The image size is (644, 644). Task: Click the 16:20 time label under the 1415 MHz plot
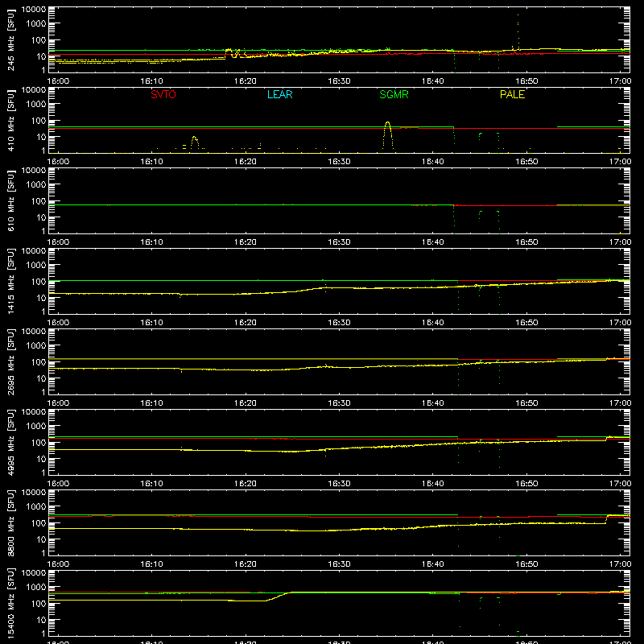[246, 323]
